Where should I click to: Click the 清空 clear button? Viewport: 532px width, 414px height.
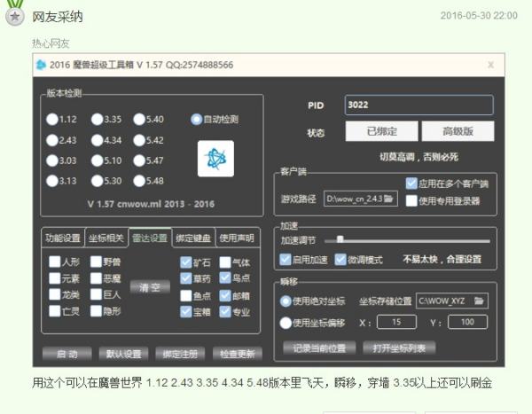tap(150, 287)
